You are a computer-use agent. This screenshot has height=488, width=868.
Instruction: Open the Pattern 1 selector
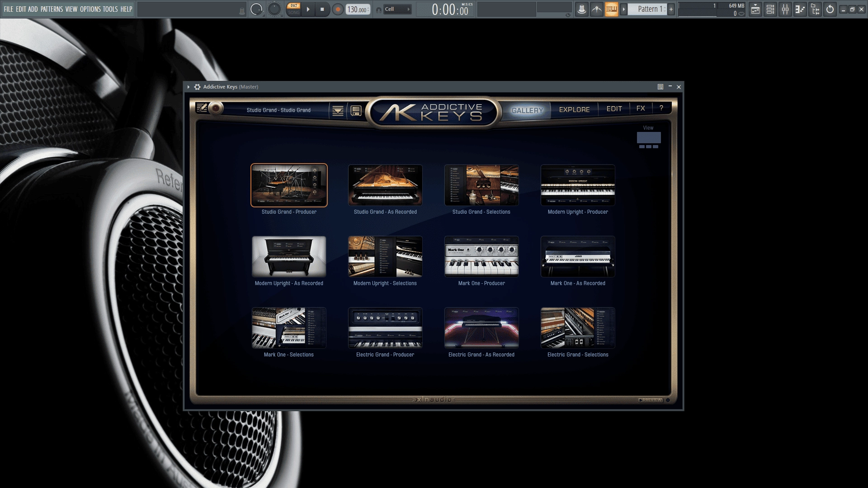click(647, 9)
